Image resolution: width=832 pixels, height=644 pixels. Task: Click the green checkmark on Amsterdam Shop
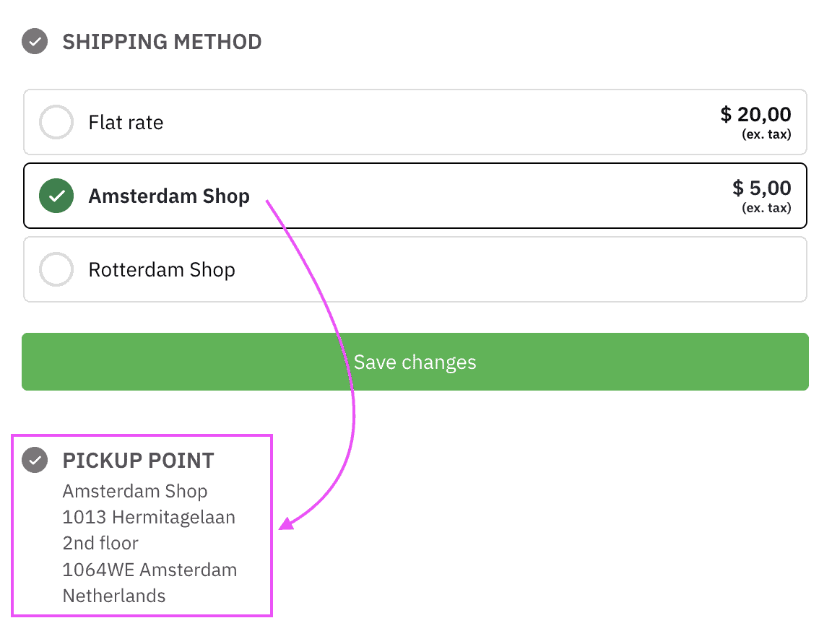(56, 196)
